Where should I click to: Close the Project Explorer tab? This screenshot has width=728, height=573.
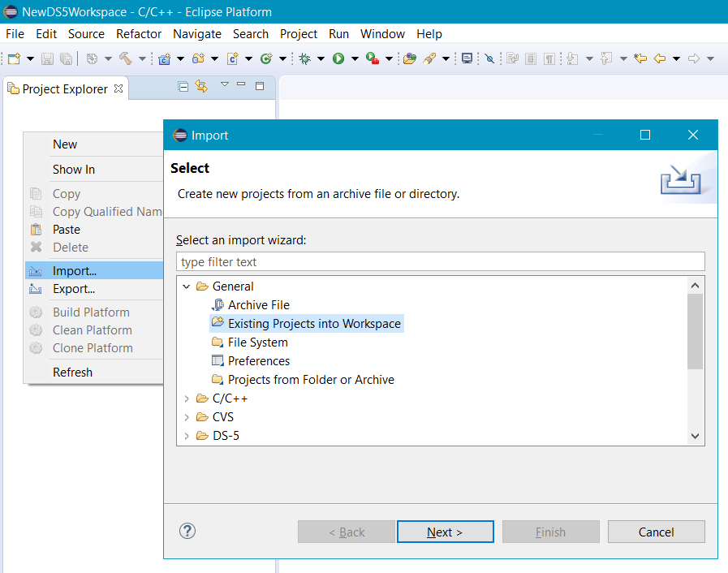tap(118, 88)
